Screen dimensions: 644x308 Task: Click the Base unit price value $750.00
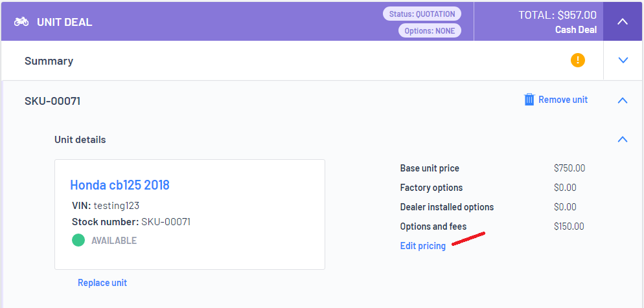(x=569, y=168)
